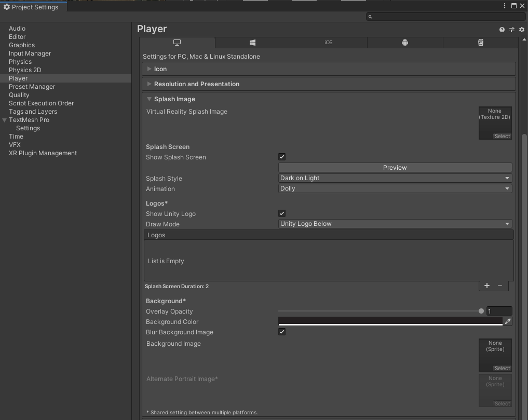This screenshot has height=420, width=528.
Task: Click the splash screen Preview button
Action: tap(395, 168)
